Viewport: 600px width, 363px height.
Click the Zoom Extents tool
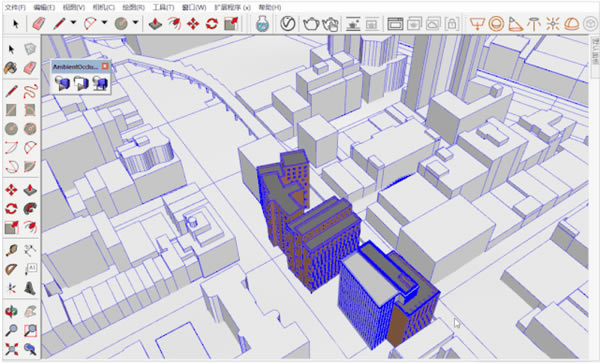[11, 349]
